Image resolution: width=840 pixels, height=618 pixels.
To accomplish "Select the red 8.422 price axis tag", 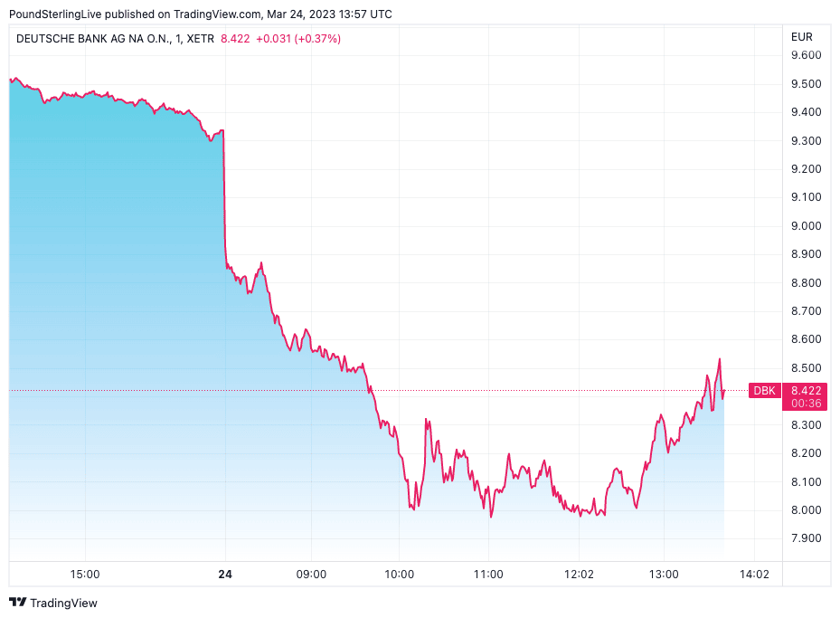I will point(805,391).
